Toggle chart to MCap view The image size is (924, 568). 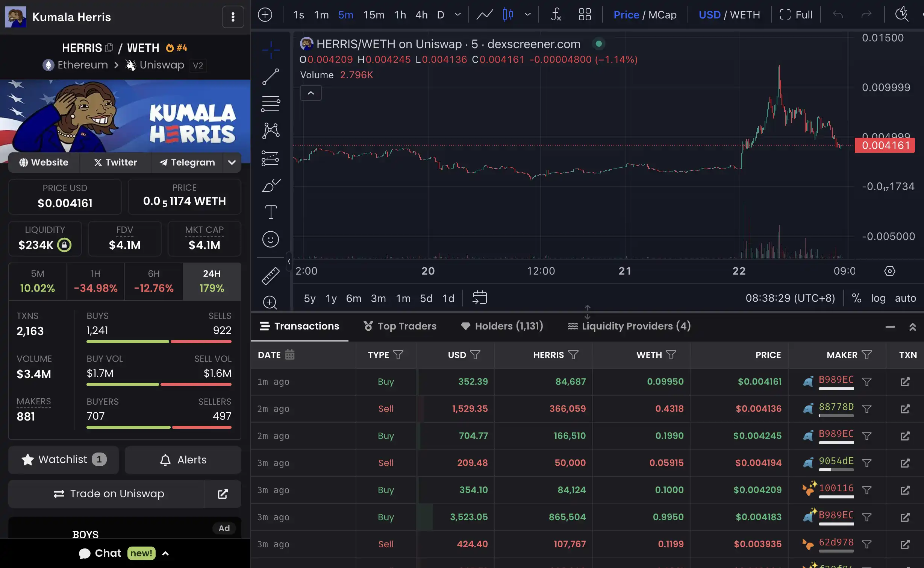coord(662,15)
